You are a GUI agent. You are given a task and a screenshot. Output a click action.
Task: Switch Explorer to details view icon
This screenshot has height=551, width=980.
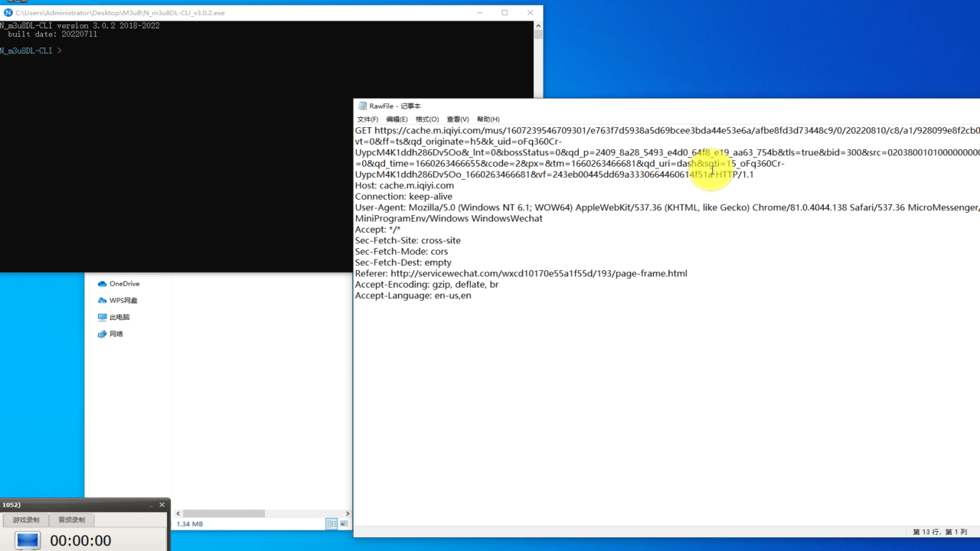point(332,524)
